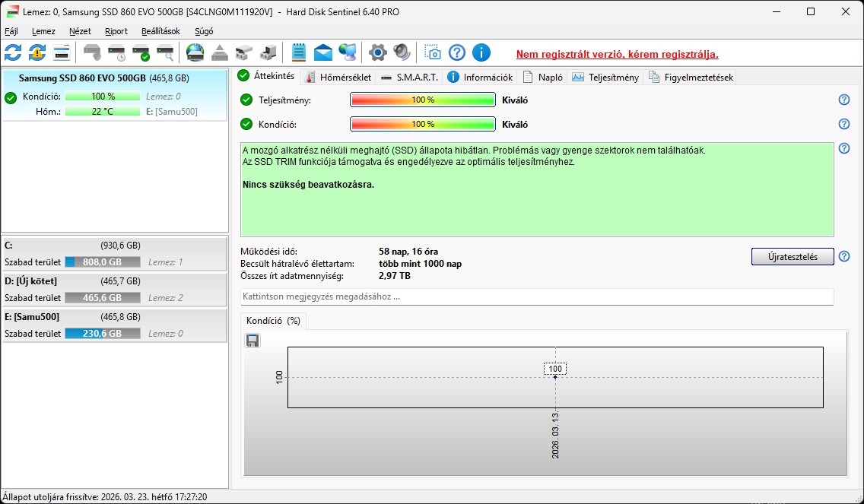This screenshot has width=864, height=504.
Task: Click the '58 nap, 16 óra' value
Action: [x=408, y=252]
